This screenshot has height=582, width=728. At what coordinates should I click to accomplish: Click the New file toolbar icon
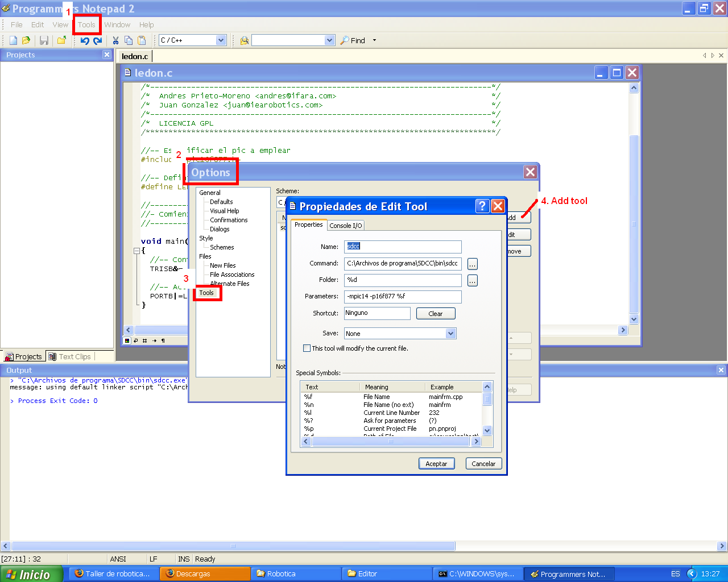13,40
